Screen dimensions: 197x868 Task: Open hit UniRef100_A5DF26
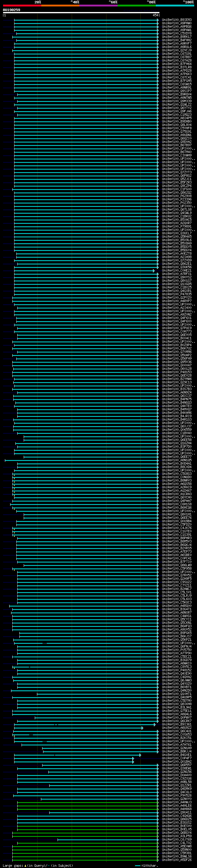(x=177, y=860)
